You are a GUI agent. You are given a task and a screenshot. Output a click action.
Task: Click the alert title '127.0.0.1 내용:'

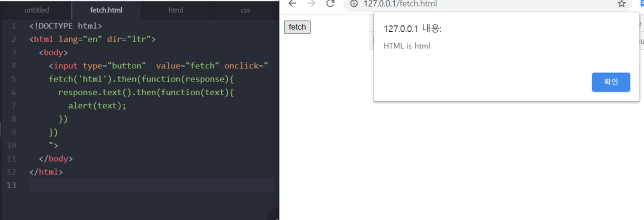(x=412, y=29)
